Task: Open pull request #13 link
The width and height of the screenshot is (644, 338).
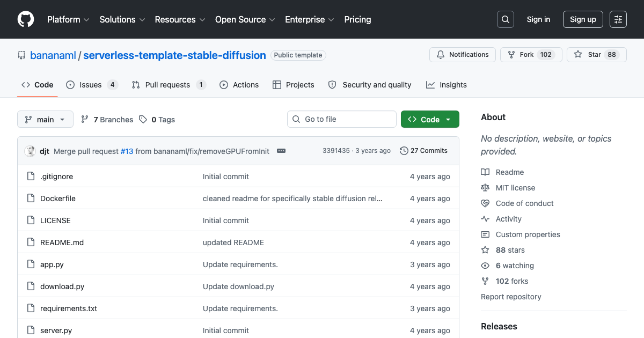Action: [x=127, y=151]
